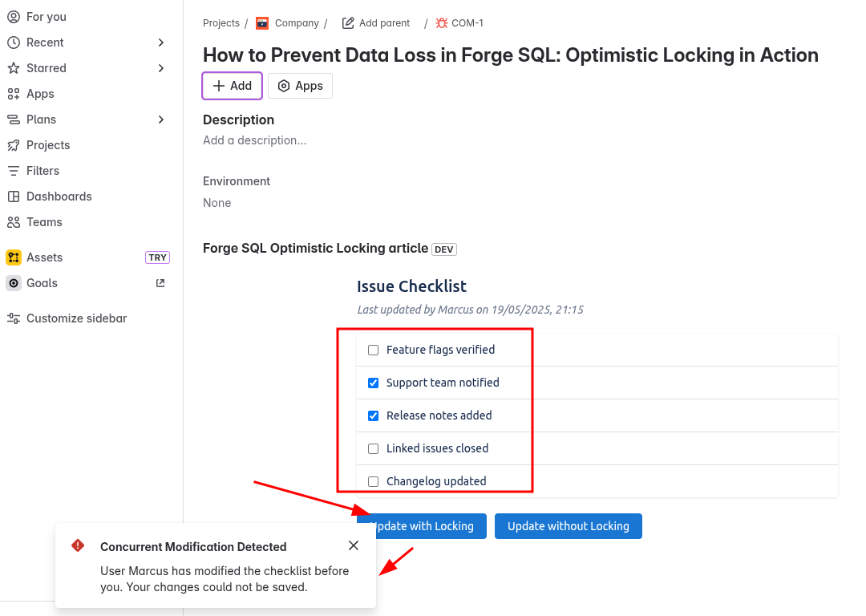Click Add parent in breadcrumb
Screen dimensions: 866x616
point(384,23)
